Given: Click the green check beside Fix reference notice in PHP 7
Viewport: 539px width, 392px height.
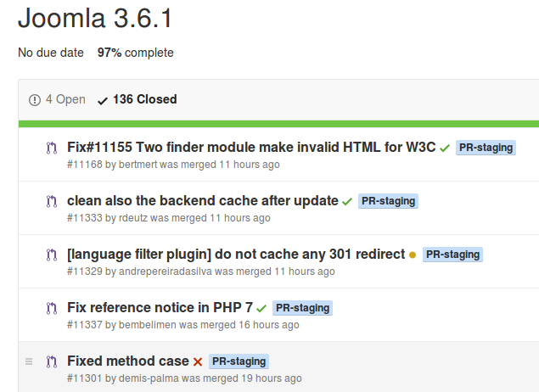Looking at the screenshot, I should [x=261, y=308].
